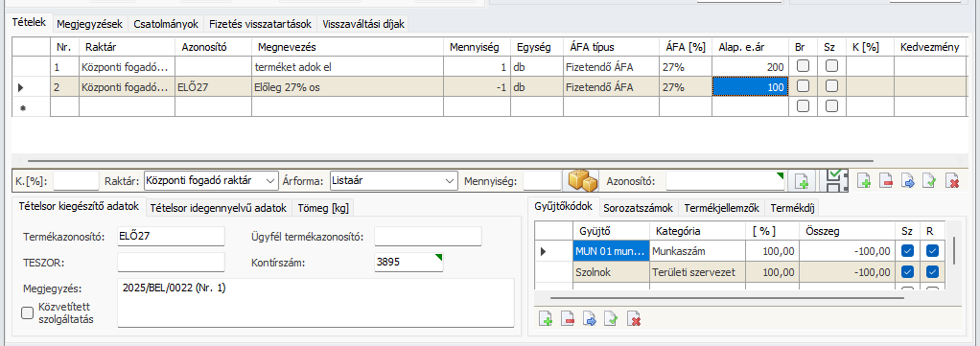This screenshot has height=346, width=980.
Task: Click the Azonosító input field
Action: coord(725,181)
